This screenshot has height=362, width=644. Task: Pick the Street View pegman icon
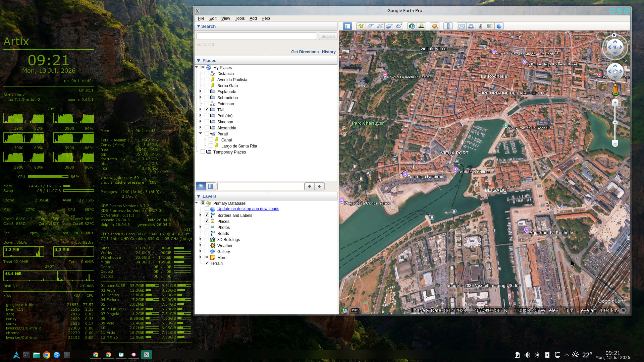(x=615, y=89)
